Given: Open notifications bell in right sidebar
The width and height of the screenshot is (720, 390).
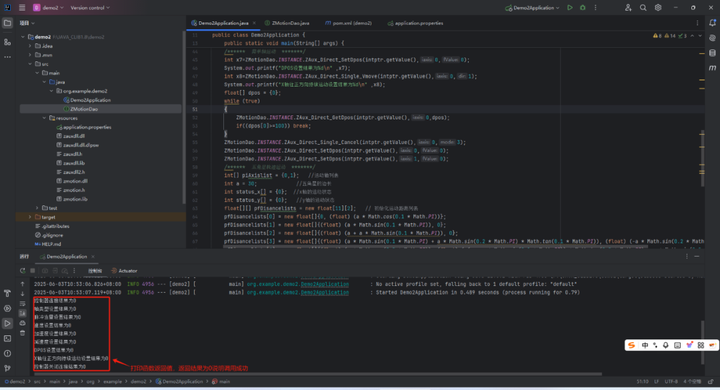Looking at the screenshot, I should [712, 23].
